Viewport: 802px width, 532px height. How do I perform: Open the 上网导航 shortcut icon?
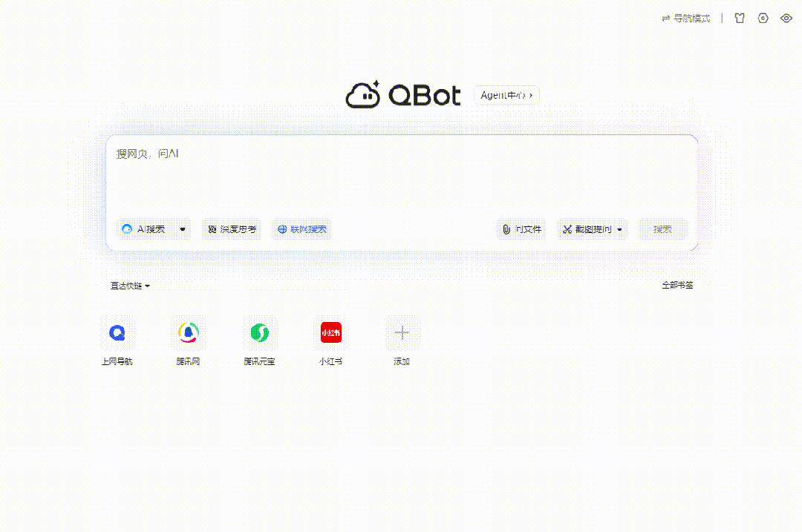117,333
